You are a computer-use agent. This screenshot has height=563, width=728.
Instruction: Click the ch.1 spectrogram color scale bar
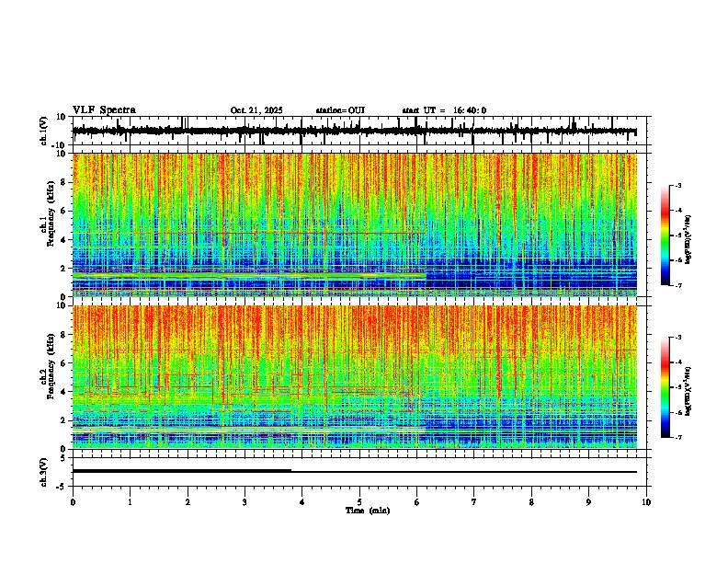(665, 236)
